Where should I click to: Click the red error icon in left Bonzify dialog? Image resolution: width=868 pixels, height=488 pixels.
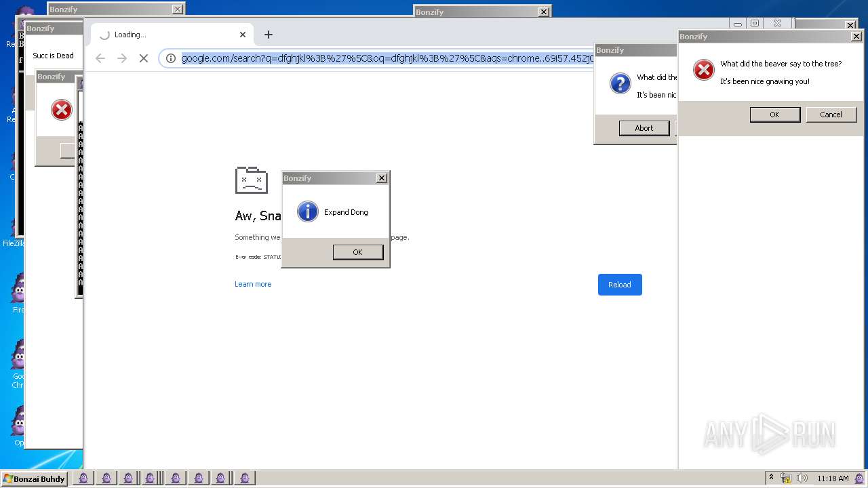(62, 110)
